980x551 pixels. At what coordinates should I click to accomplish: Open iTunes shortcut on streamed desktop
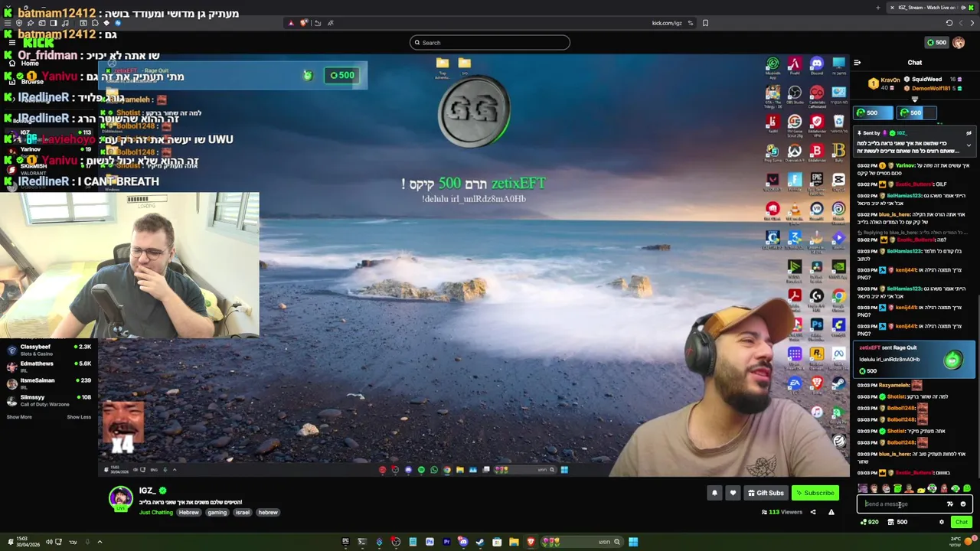coord(817,412)
